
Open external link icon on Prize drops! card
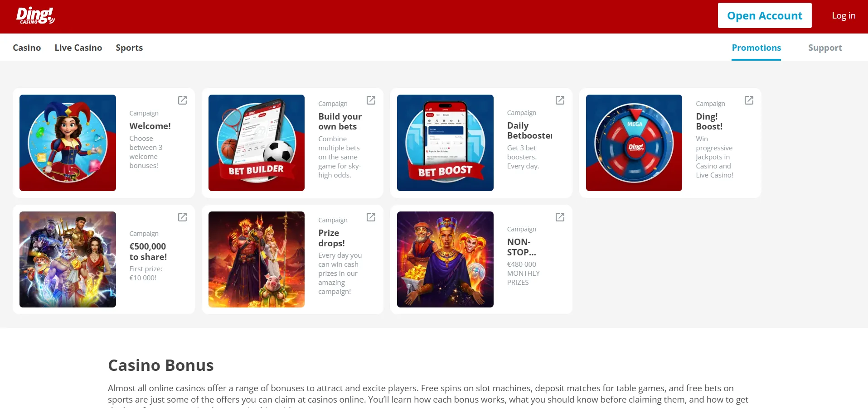pyautogui.click(x=371, y=217)
